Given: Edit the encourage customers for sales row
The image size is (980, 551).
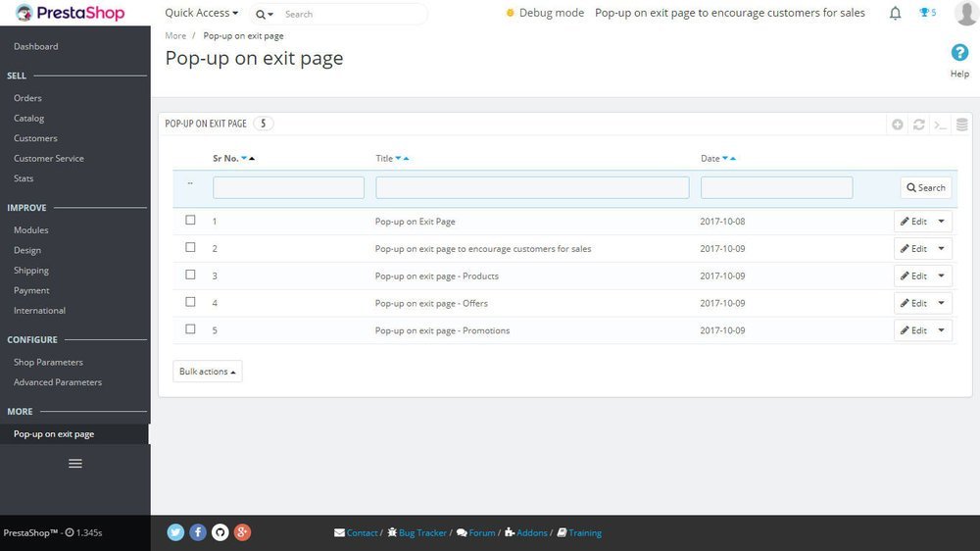Looking at the screenshot, I should click(x=913, y=249).
